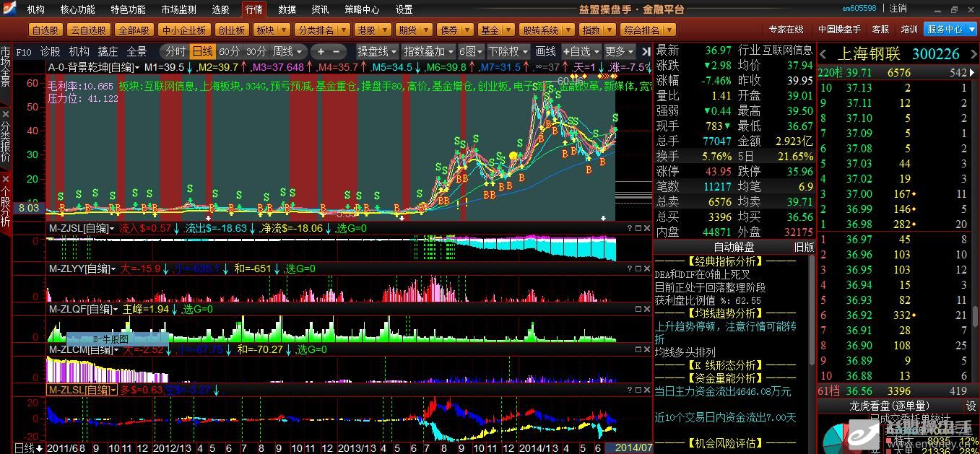Screen dimensions: 980x454
Task: Open the 选股 menu
Action: point(220,9)
